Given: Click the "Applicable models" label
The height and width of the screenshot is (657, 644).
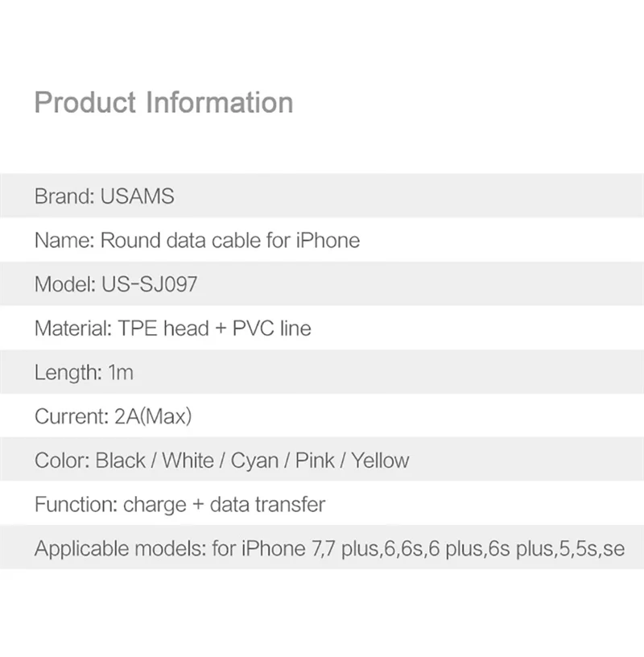Looking at the screenshot, I should click(x=120, y=549).
